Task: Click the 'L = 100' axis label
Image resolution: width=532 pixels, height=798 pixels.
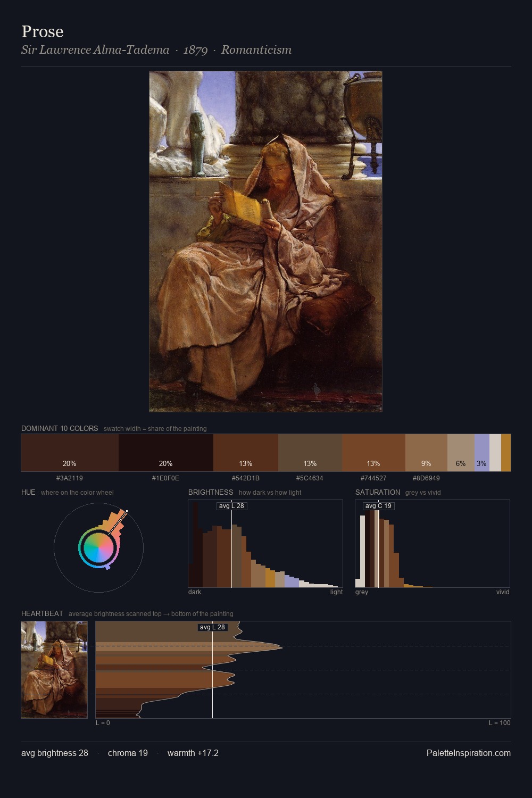Action: pos(500,723)
